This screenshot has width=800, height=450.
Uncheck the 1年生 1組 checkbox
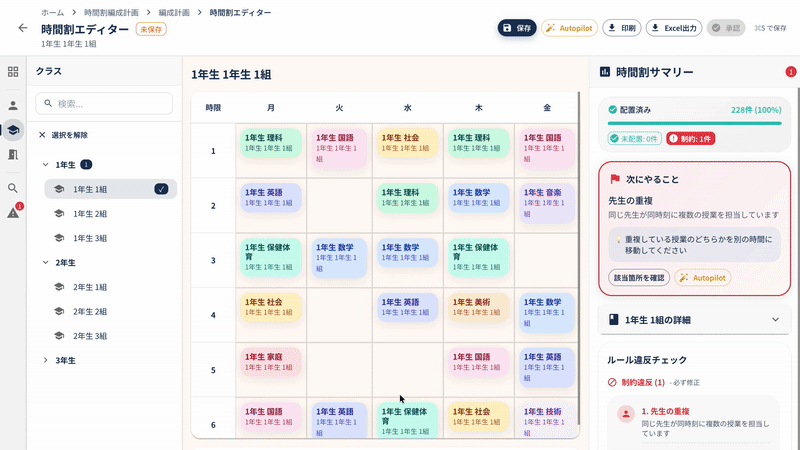(161, 188)
